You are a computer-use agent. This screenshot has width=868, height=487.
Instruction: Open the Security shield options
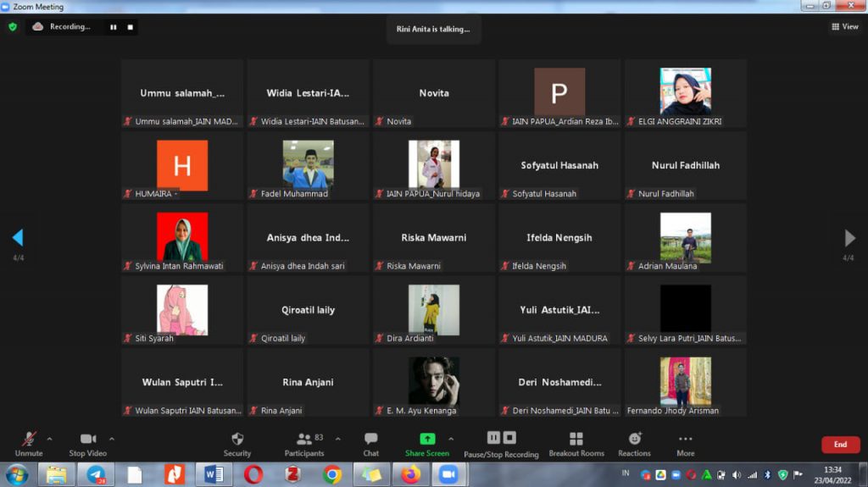coord(237,443)
